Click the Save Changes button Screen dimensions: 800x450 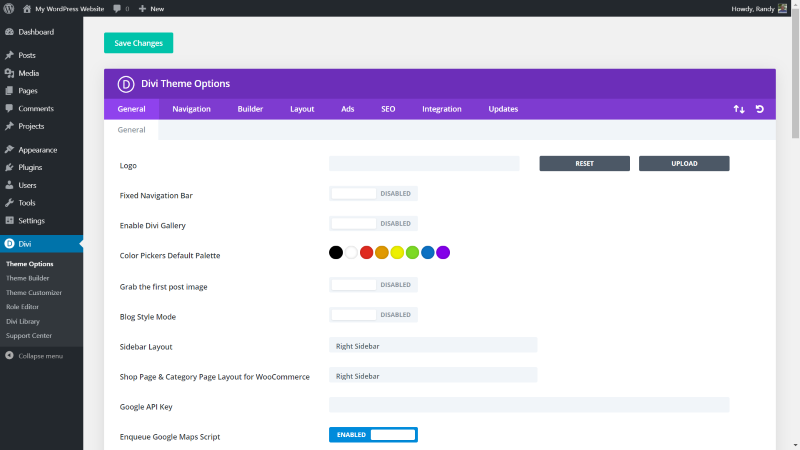click(138, 43)
